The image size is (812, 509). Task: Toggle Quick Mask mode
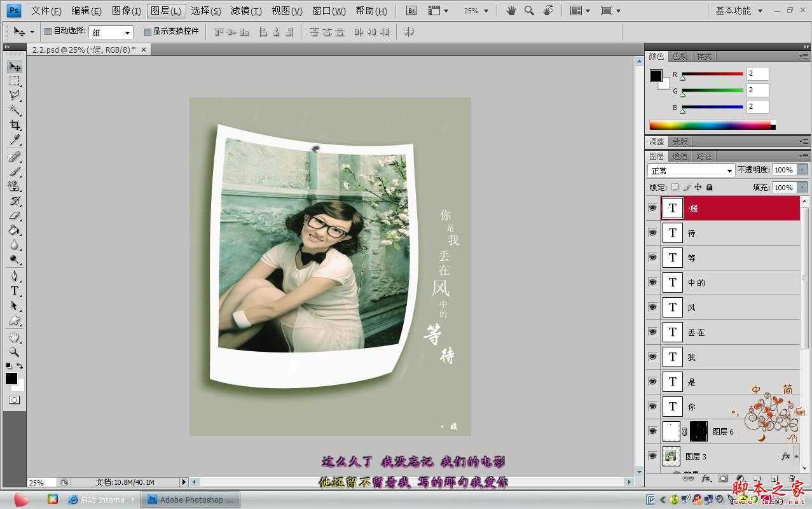coord(14,400)
